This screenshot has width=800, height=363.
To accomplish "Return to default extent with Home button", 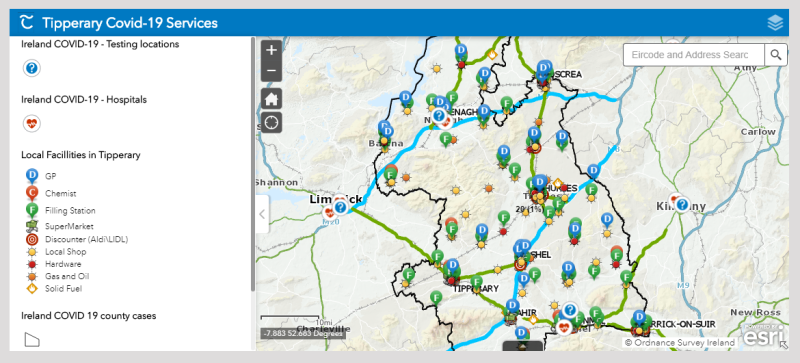I will [x=271, y=98].
